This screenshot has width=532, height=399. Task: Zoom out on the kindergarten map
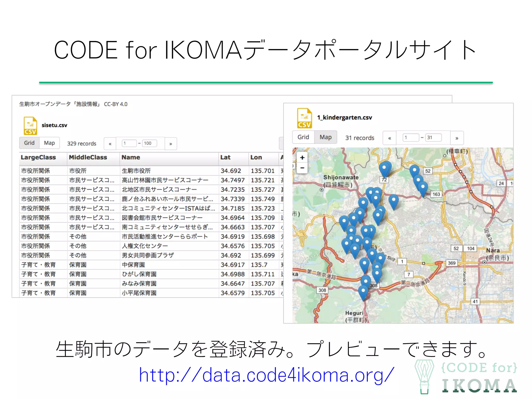pyautogui.click(x=302, y=168)
